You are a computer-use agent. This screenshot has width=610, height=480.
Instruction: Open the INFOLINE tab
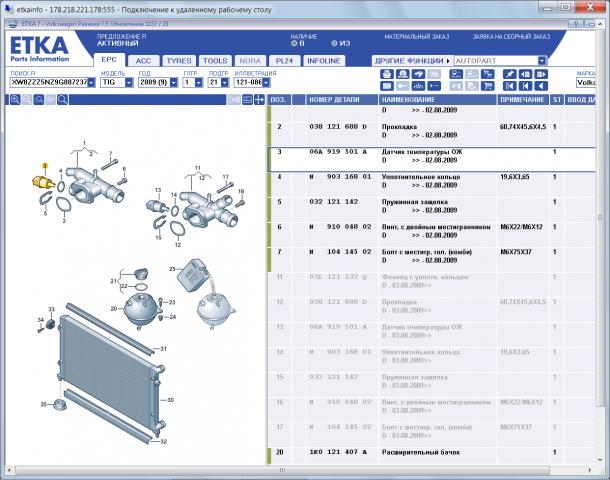click(x=324, y=61)
